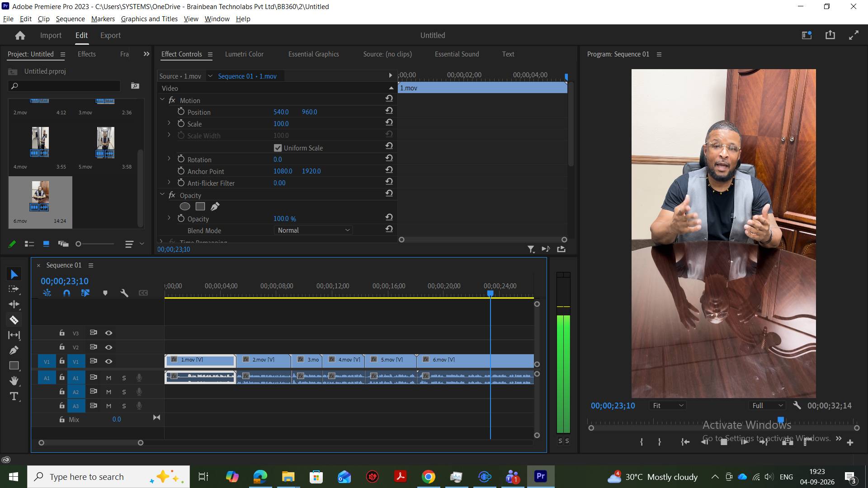Reset the Position parameter
This screenshot has width=868, height=488.
[x=389, y=111]
